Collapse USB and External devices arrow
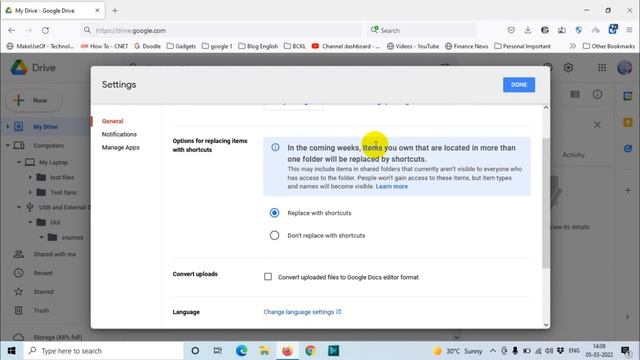The image size is (640, 360). coord(19,207)
